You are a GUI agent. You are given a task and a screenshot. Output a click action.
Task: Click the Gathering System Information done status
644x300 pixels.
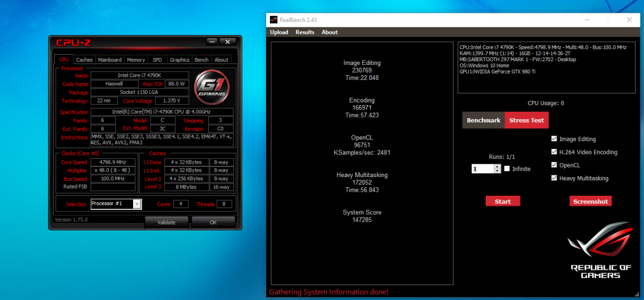pyautogui.click(x=328, y=292)
